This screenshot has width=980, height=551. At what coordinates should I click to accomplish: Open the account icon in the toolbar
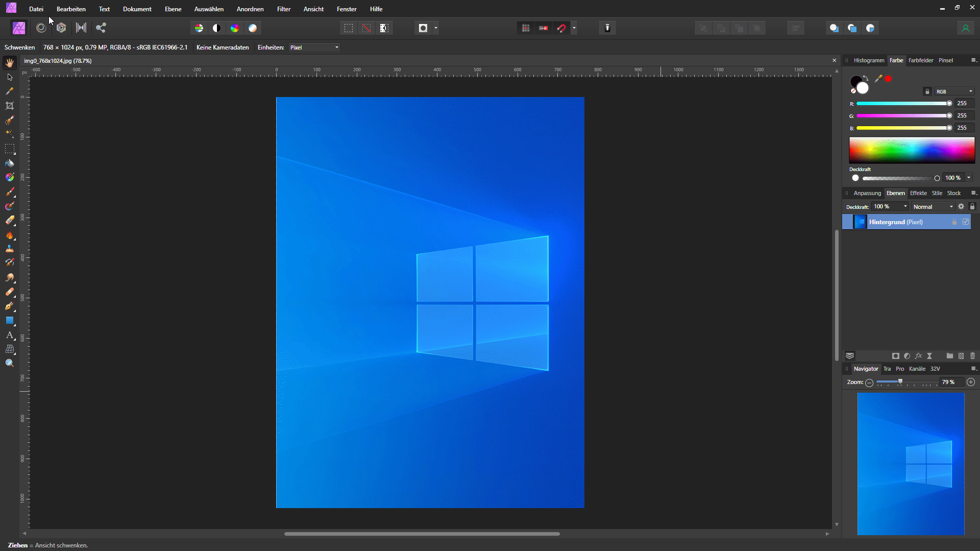(x=966, y=28)
